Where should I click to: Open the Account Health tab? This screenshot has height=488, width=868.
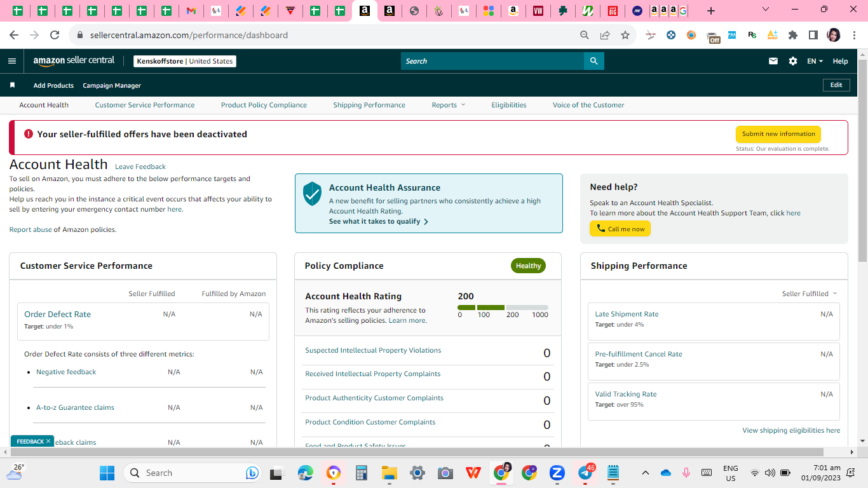(44, 105)
